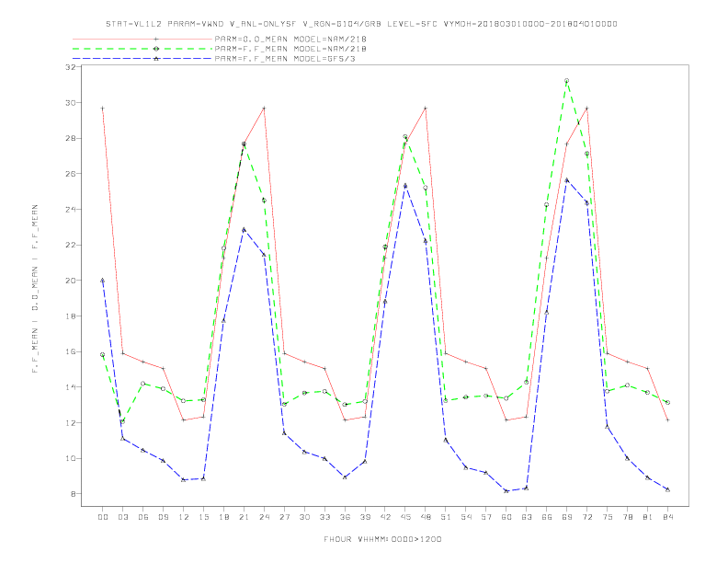Click x-axis tick label 27

click(x=284, y=517)
